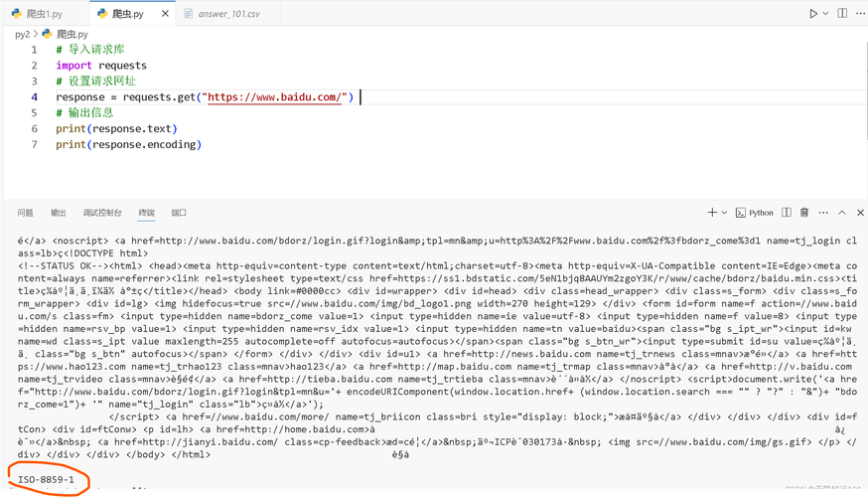Click line number 7 in gutter

pyautogui.click(x=35, y=144)
